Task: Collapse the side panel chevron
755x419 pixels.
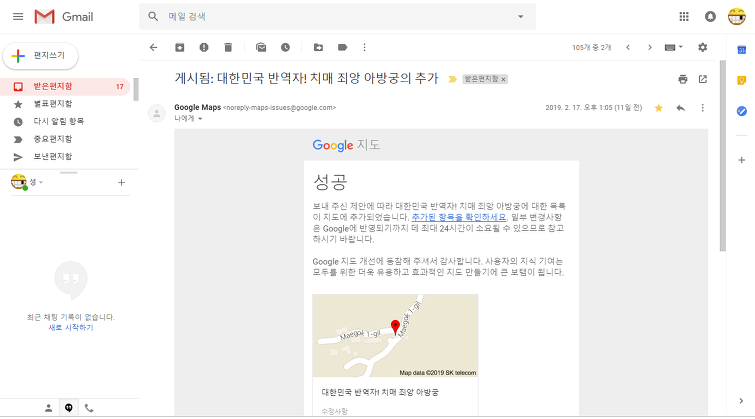Action: click(x=741, y=401)
